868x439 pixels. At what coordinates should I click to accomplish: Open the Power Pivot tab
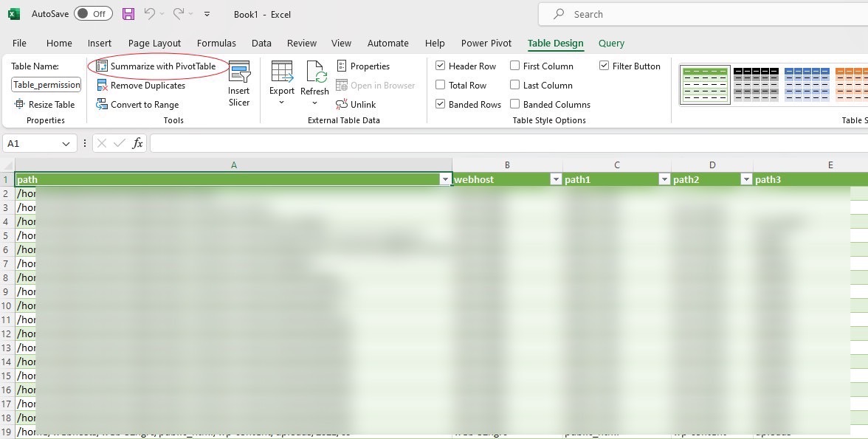coord(486,44)
